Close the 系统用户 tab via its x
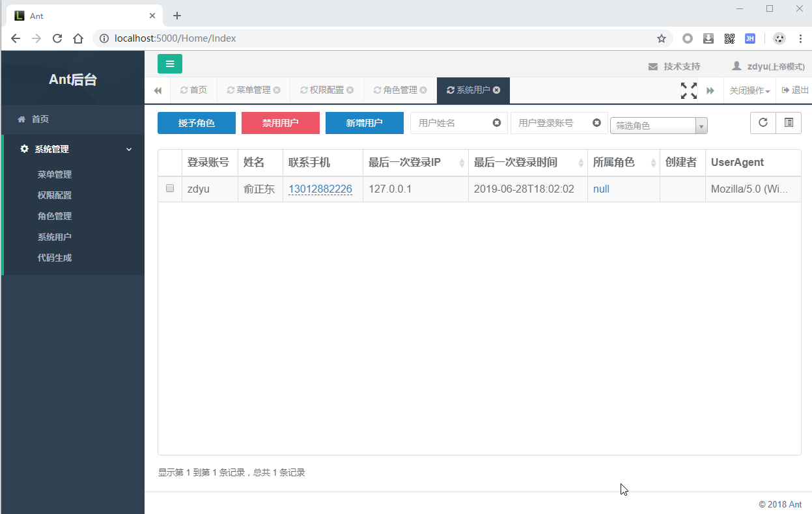Viewport: 812px width, 514px height. click(497, 90)
